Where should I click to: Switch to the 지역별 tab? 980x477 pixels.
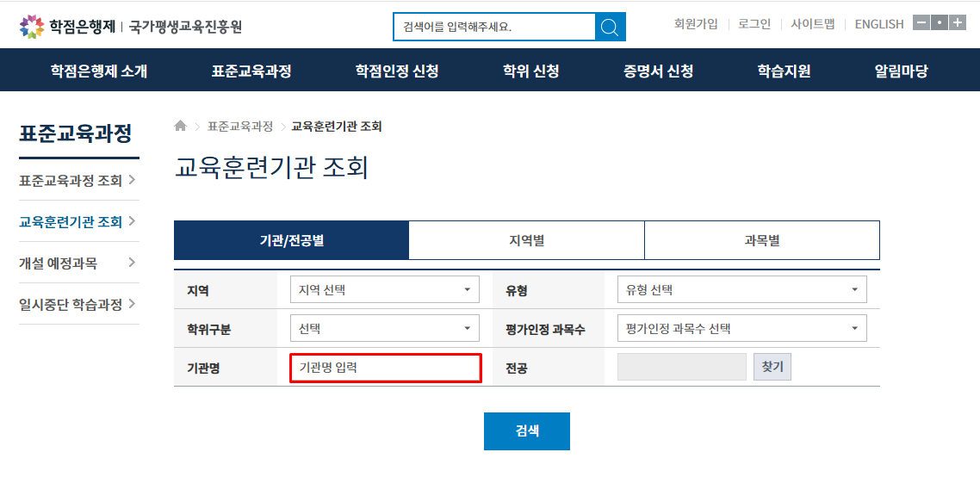coord(526,240)
